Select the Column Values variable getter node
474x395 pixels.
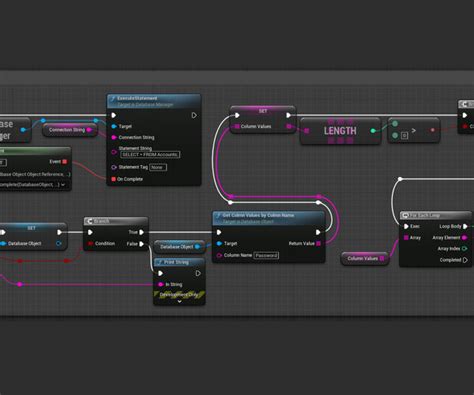click(365, 259)
